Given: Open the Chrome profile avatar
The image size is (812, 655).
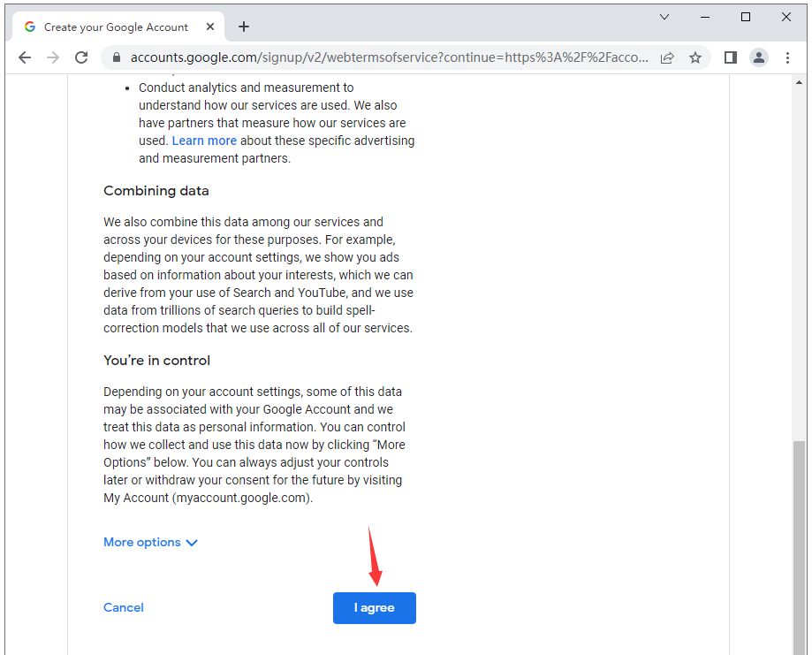Looking at the screenshot, I should 759,57.
